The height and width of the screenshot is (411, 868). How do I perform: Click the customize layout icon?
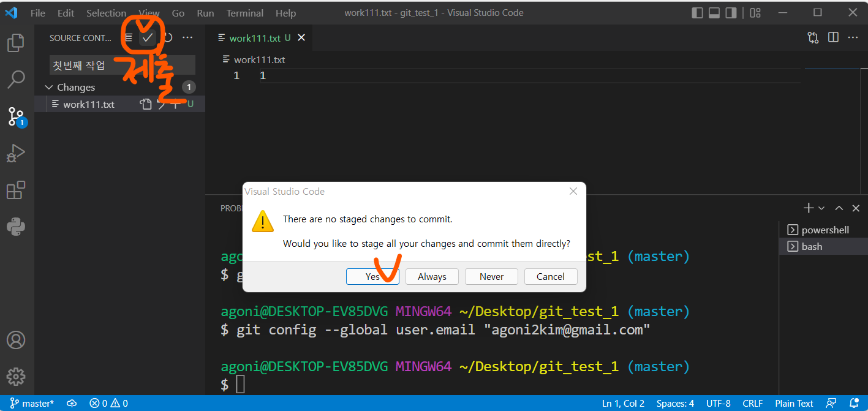coord(755,13)
